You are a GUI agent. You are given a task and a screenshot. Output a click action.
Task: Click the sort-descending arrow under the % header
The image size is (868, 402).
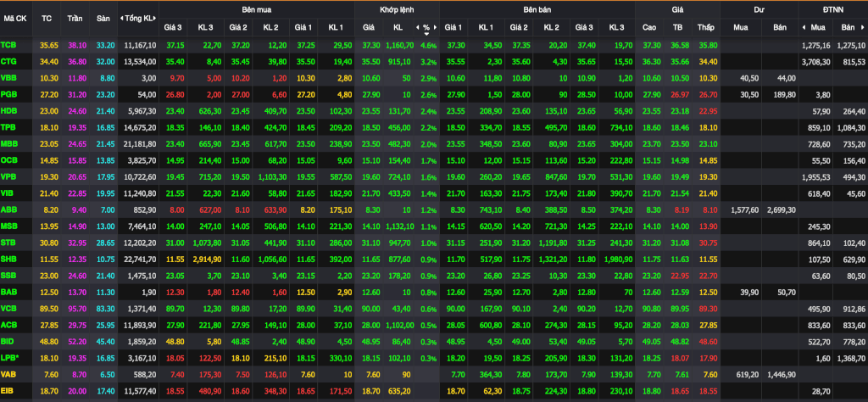point(426,33)
